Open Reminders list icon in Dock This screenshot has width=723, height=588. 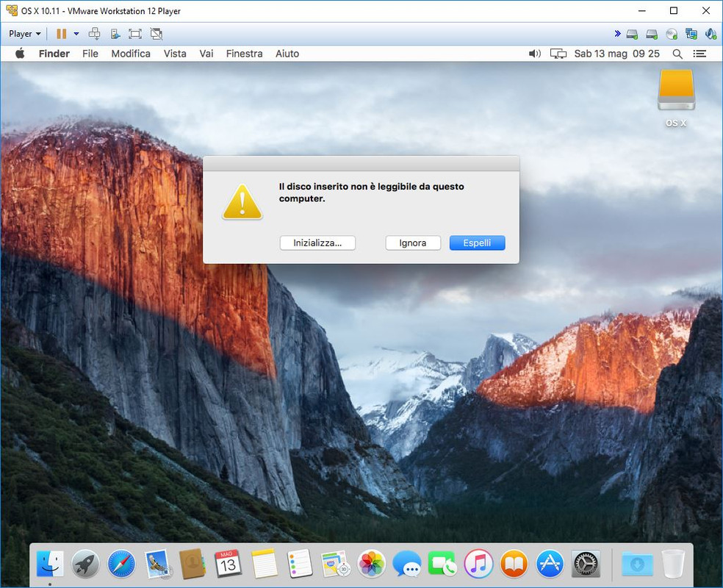pyautogui.click(x=300, y=563)
